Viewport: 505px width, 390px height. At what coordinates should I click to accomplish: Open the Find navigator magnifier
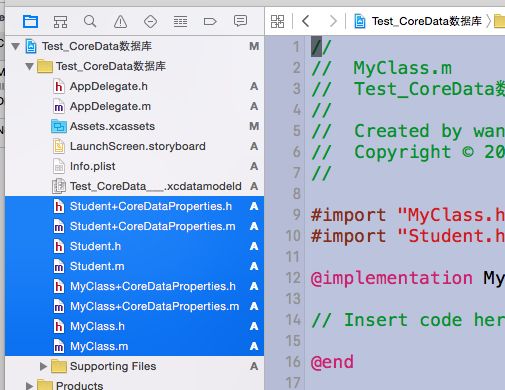coord(90,22)
